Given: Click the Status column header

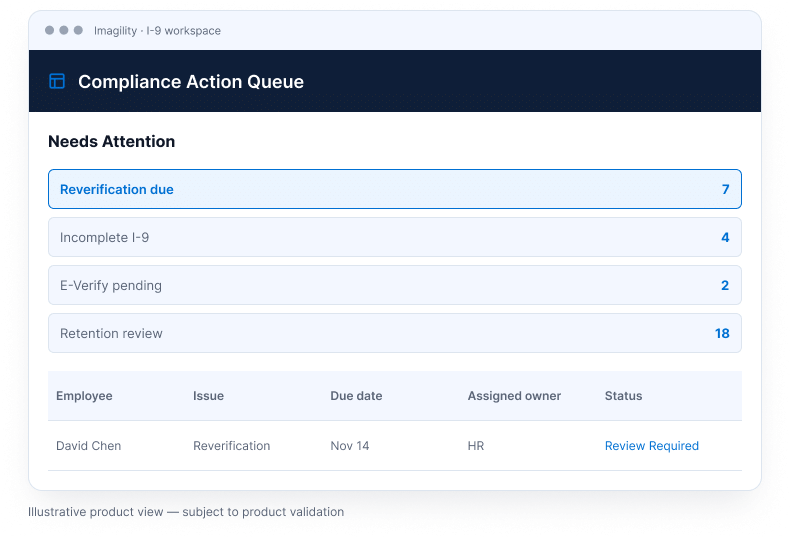Looking at the screenshot, I should pos(623,396).
